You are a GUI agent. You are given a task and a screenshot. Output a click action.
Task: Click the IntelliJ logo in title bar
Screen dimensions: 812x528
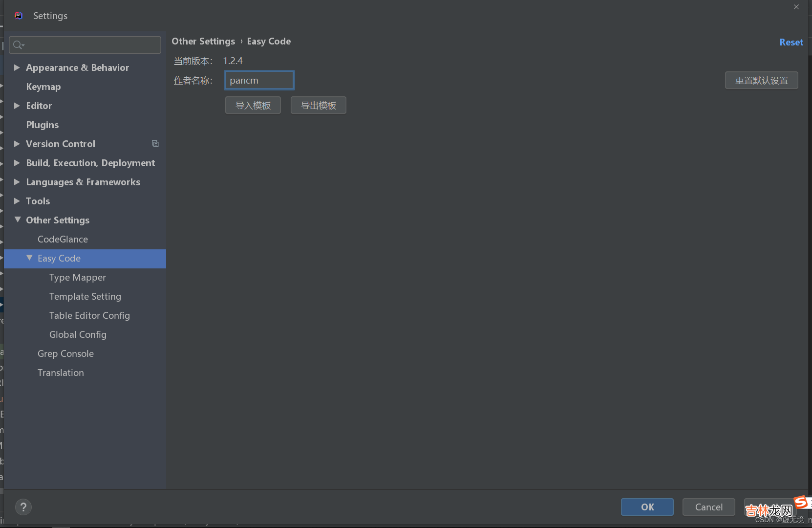[x=19, y=16]
